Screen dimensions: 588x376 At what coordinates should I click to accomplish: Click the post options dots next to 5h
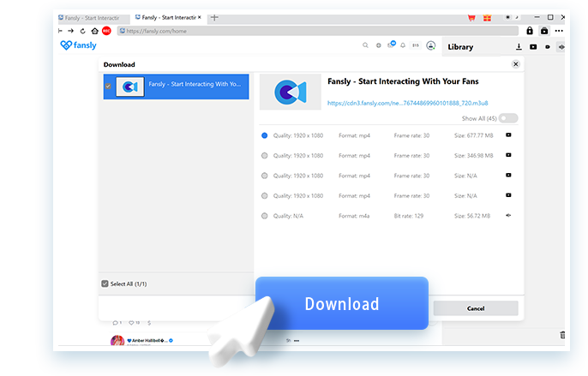pyautogui.click(x=297, y=340)
